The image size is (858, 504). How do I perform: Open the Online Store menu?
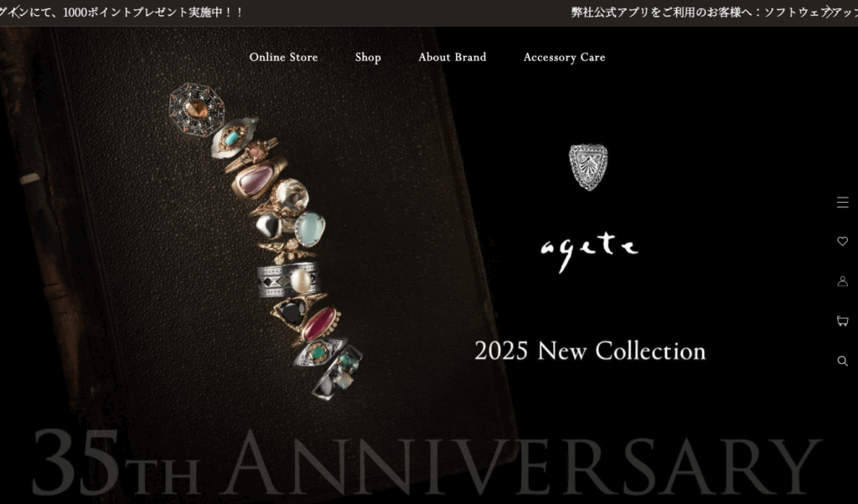point(283,57)
